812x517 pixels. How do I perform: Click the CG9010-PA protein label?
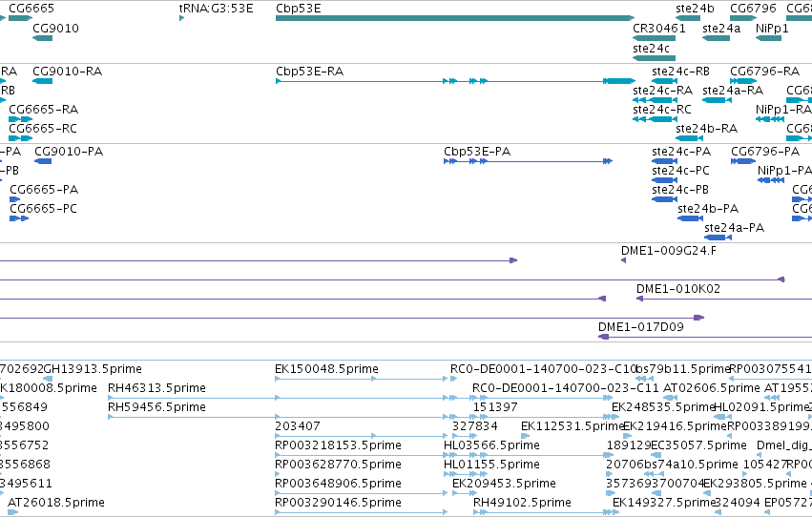click(69, 152)
